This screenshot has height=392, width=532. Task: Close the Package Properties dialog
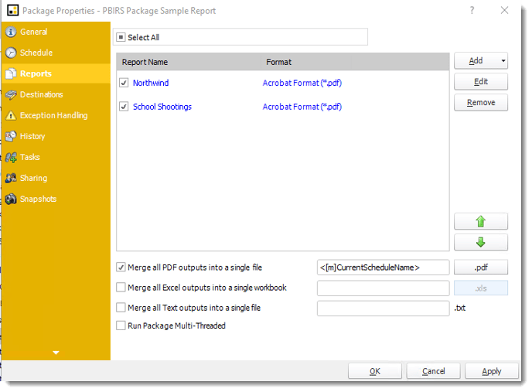(504, 11)
